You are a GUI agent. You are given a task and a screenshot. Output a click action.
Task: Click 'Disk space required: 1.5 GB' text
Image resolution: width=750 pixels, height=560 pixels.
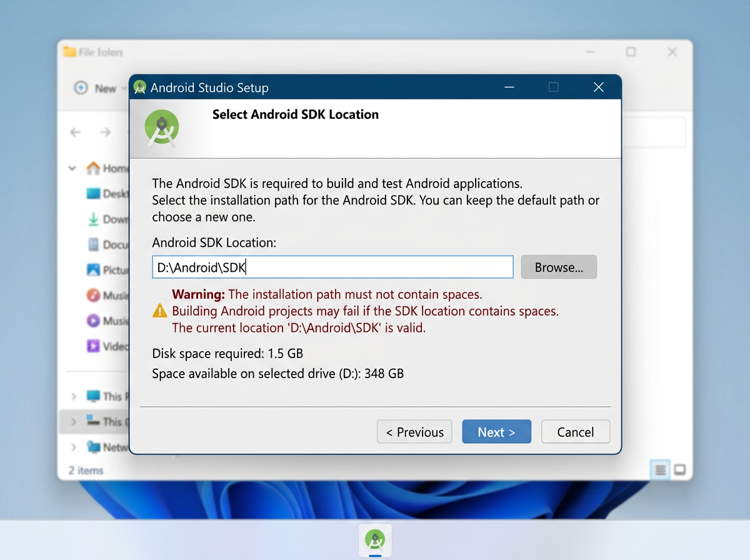click(x=227, y=354)
